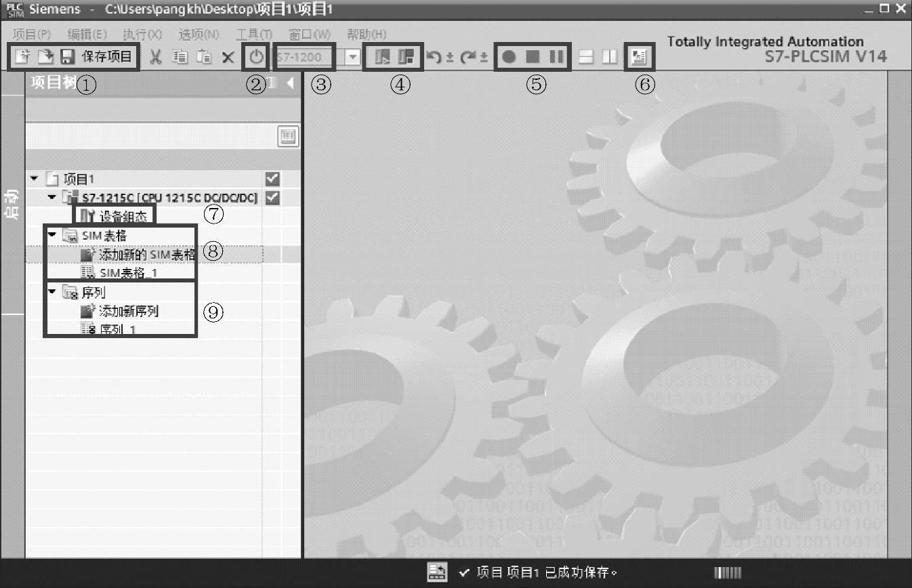Viewport: 912px width, 588px height.
Task: Open an existing project from toolbar
Action: (x=45, y=57)
